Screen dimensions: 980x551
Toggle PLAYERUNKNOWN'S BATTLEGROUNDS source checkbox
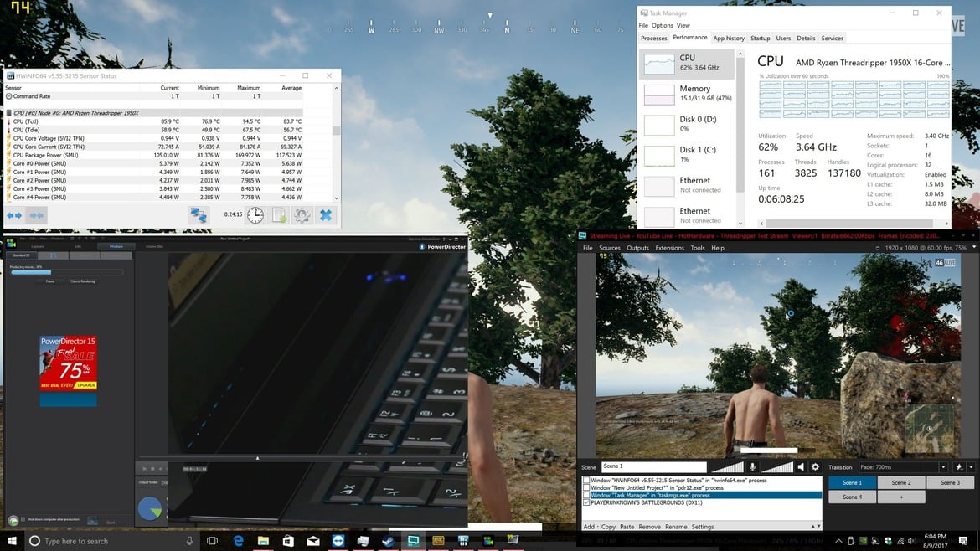(586, 503)
